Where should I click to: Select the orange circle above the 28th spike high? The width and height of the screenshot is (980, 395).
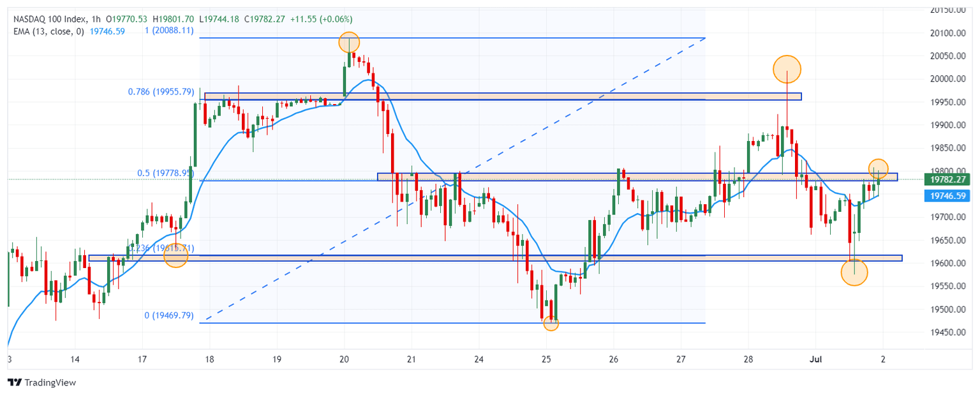coord(787,68)
